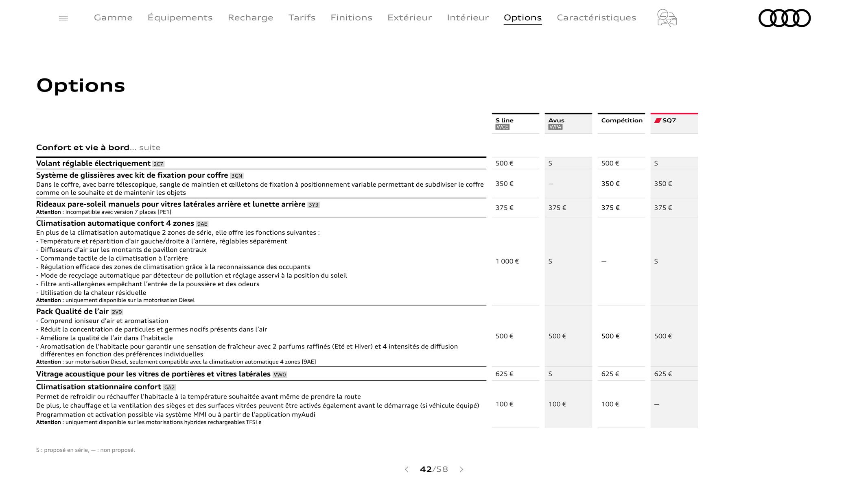
Task: Click the WPA code badge
Action: [x=555, y=127]
